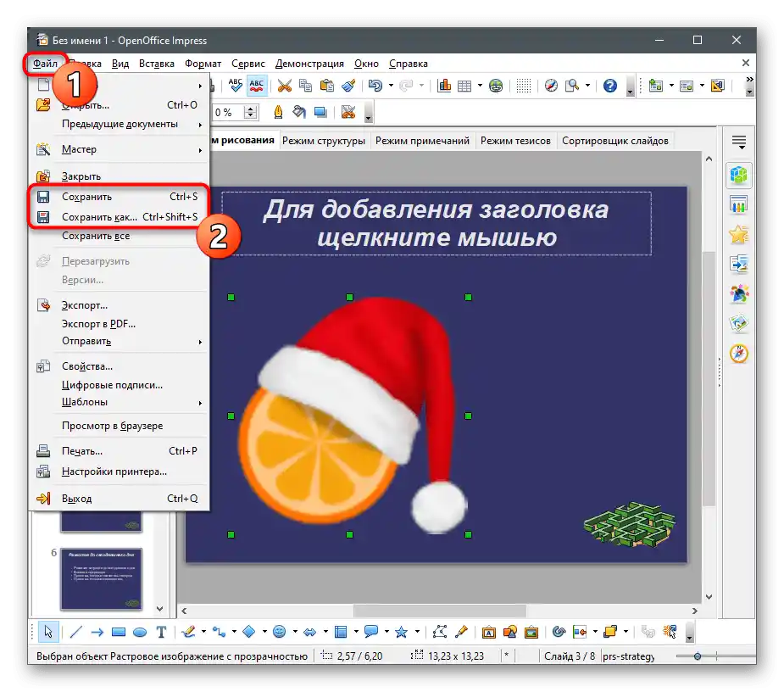Choose Сохранить in the File menu
Screen dimensions: 784x692
(119, 197)
